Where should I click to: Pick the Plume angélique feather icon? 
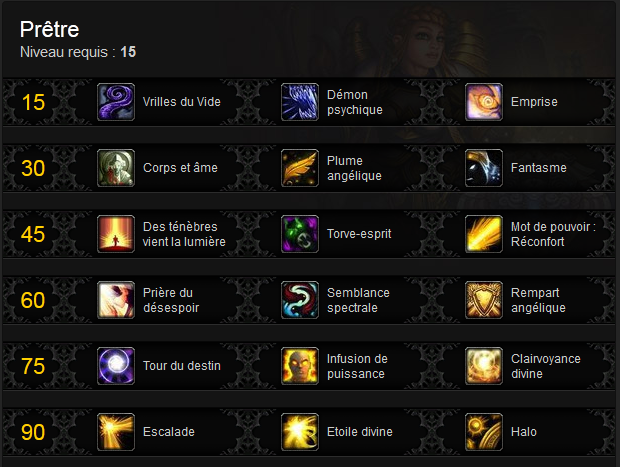[300, 168]
